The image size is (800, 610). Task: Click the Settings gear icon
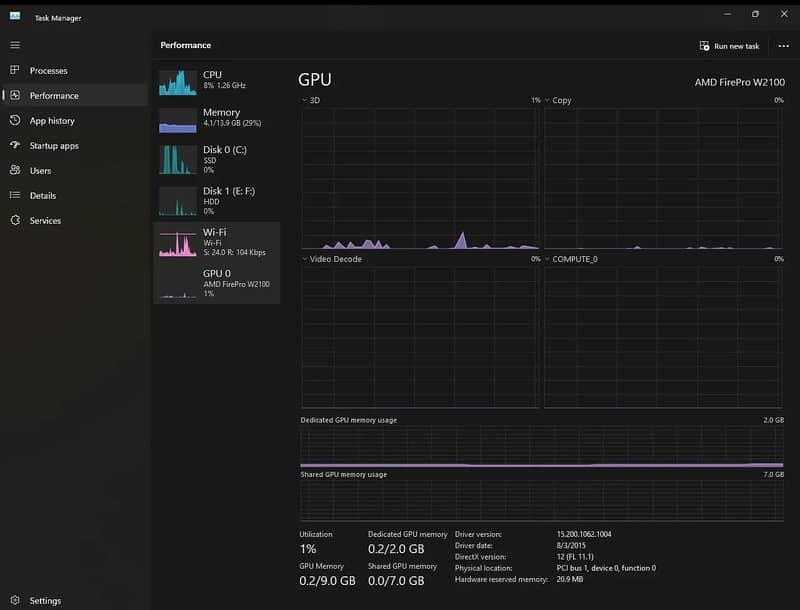pos(15,600)
